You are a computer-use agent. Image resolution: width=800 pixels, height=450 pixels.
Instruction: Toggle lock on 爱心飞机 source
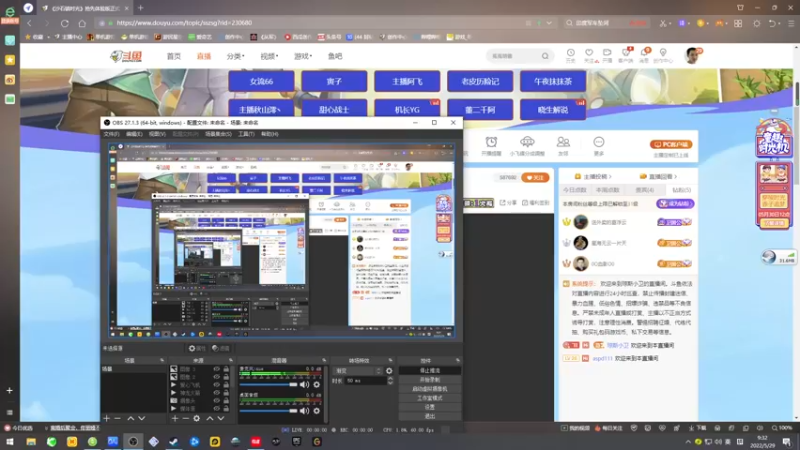pos(226,385)
